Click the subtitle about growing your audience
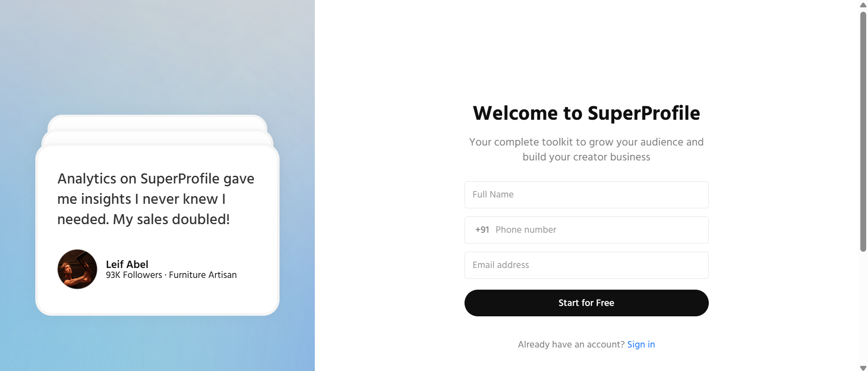Viewport: 868px width, 371px height. click(x=586, y=149)
